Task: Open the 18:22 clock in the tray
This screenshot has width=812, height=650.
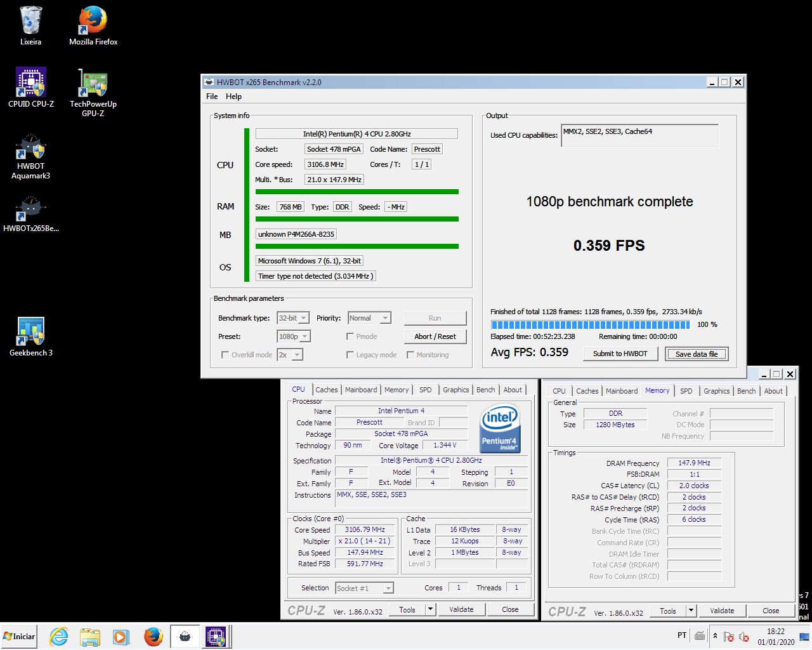Action: coord(776,637)
